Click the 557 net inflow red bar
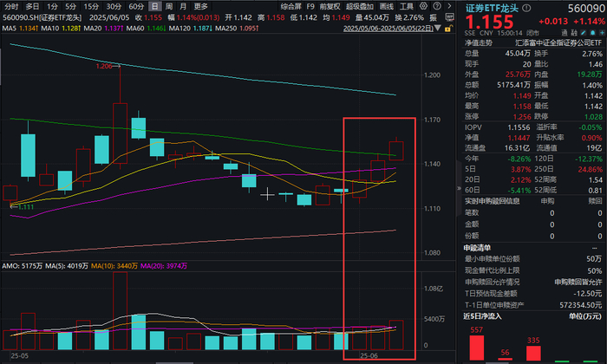Viewport: 607px width, 364px height. (477, 348)
